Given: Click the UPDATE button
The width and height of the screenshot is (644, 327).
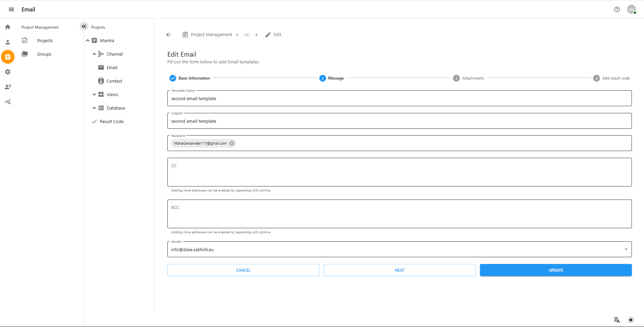Looking at the screenshot, I should (x=555, y=270).
